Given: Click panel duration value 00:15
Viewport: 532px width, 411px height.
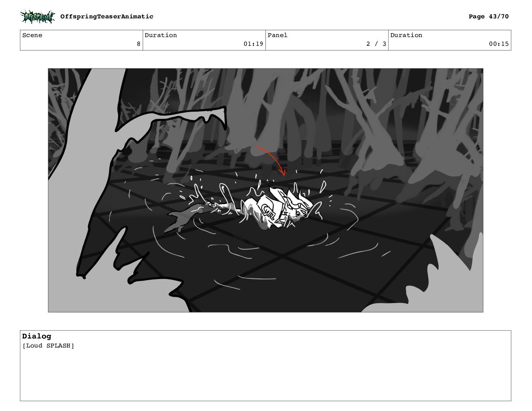Looking at the screenshot, I should tap(499, 44).
